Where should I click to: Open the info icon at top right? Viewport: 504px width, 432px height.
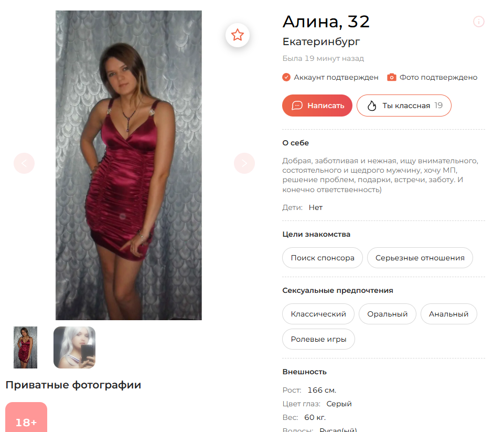point(479,22)
